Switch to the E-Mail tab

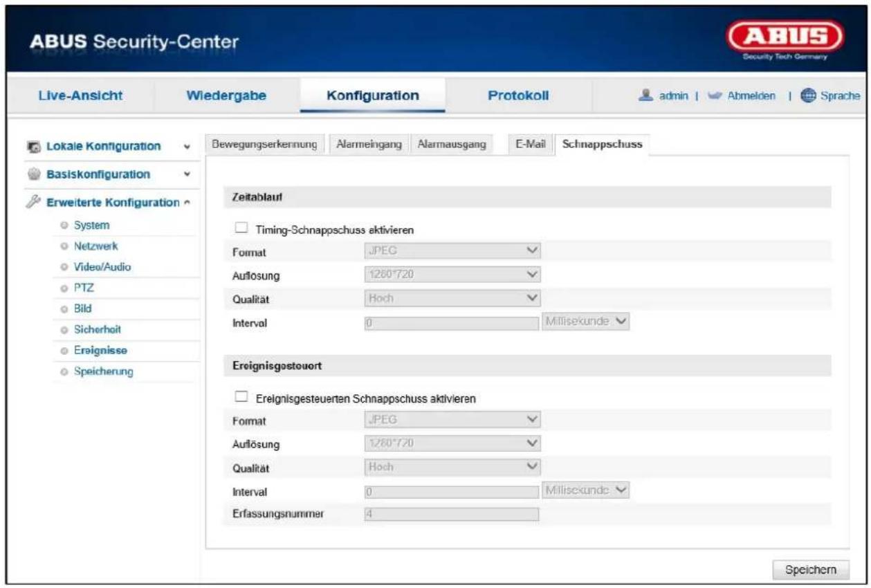tap(531, 144)
